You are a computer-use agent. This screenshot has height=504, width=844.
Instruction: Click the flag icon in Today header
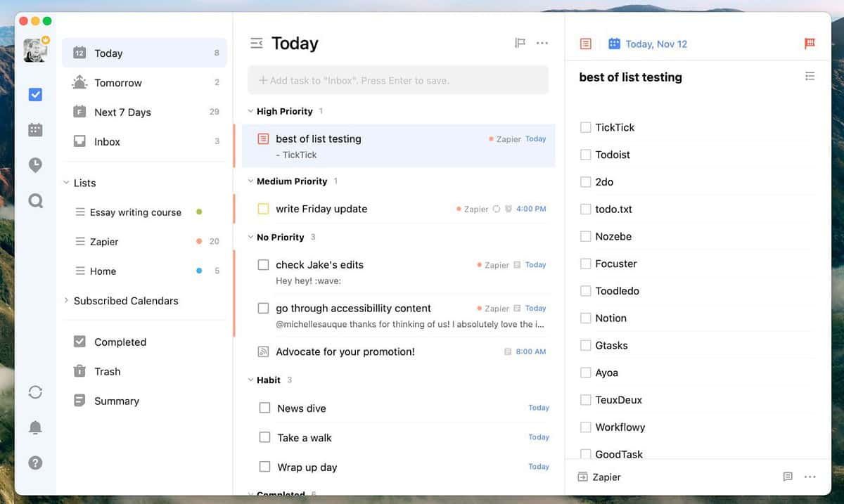(x=520, y=44)
